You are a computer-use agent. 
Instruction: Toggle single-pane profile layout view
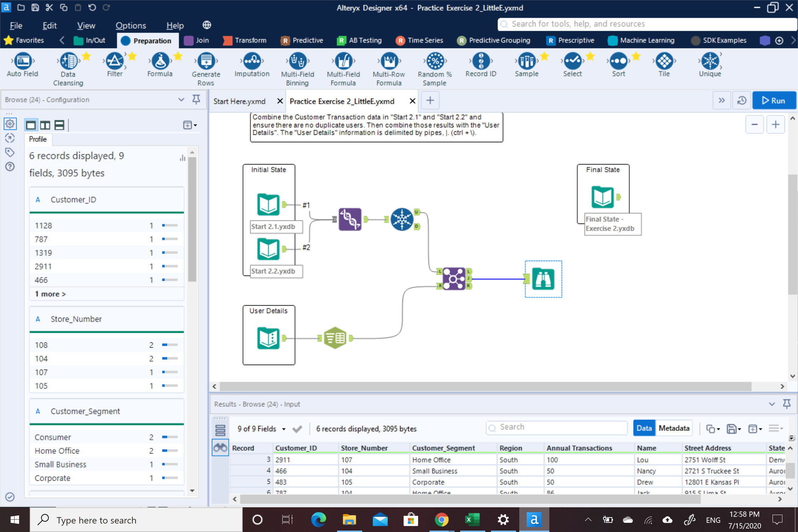31,125
